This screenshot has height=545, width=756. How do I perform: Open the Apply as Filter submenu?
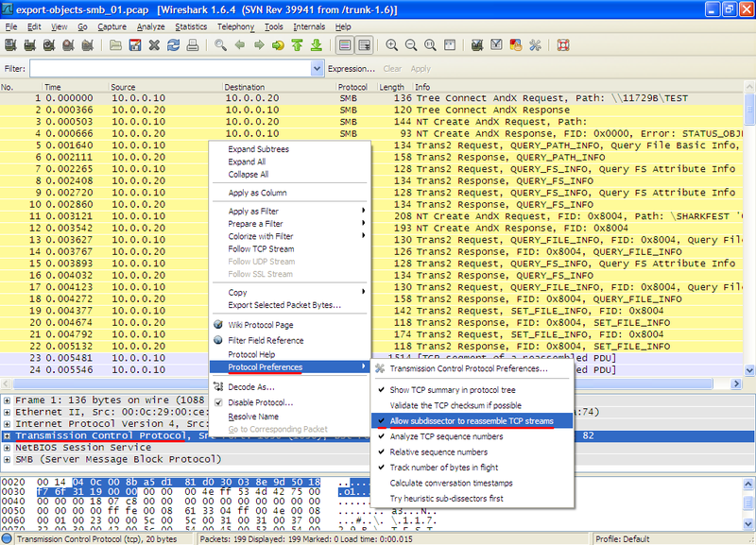pos(290,211)
